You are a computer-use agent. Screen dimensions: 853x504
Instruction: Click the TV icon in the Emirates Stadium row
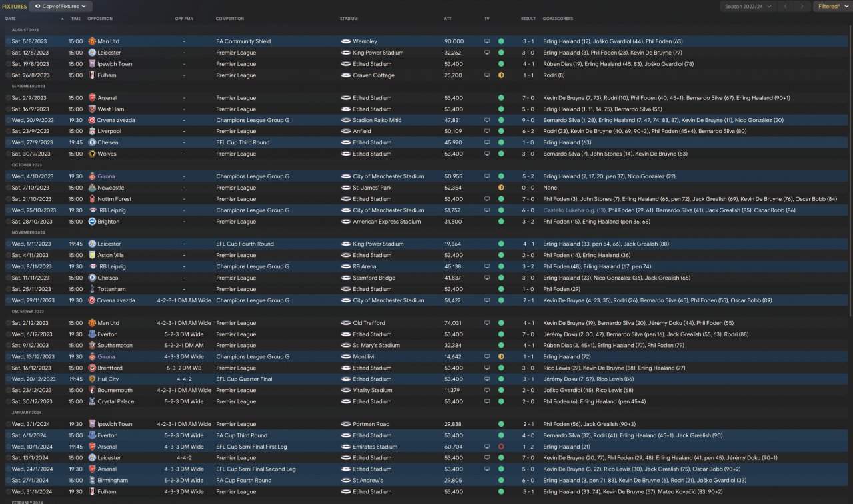tap(487, 447)
